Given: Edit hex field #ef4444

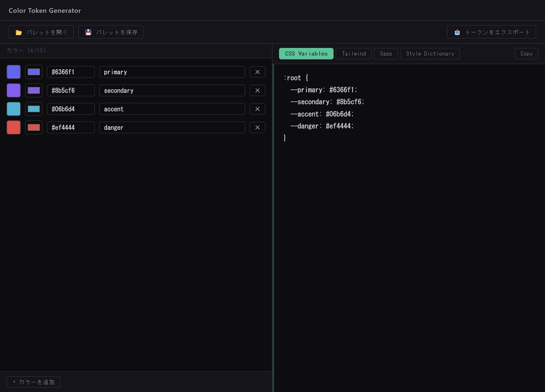Looking at the screenshot, I should (71, 128).
